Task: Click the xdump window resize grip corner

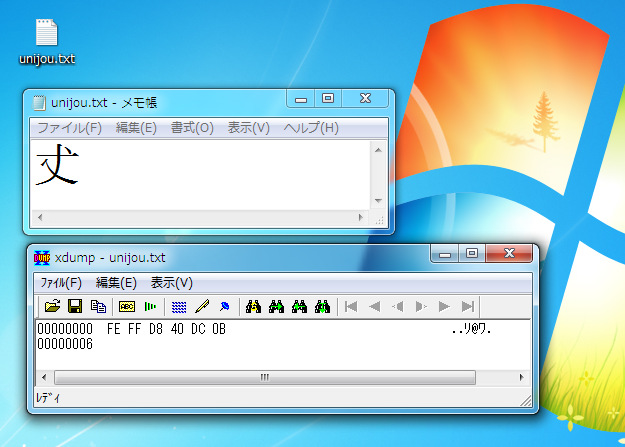Action: [526, 401]
